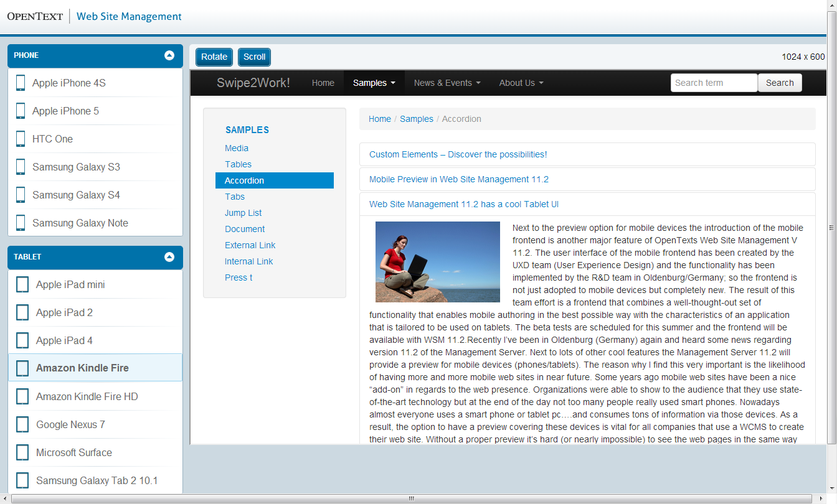
Task: Click the phone icon next to HTC One
Action: (x=21, y=139)
